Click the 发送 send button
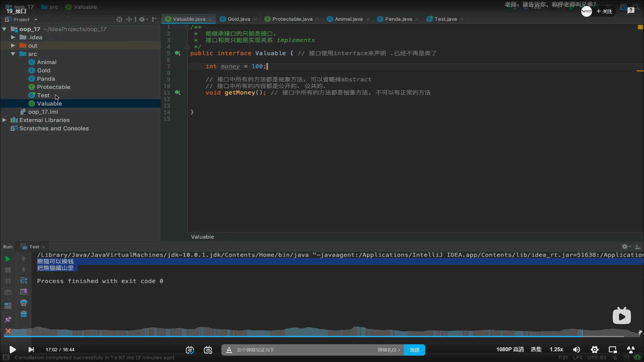Viewport: 644px width, 362px height. click(414, 350)
